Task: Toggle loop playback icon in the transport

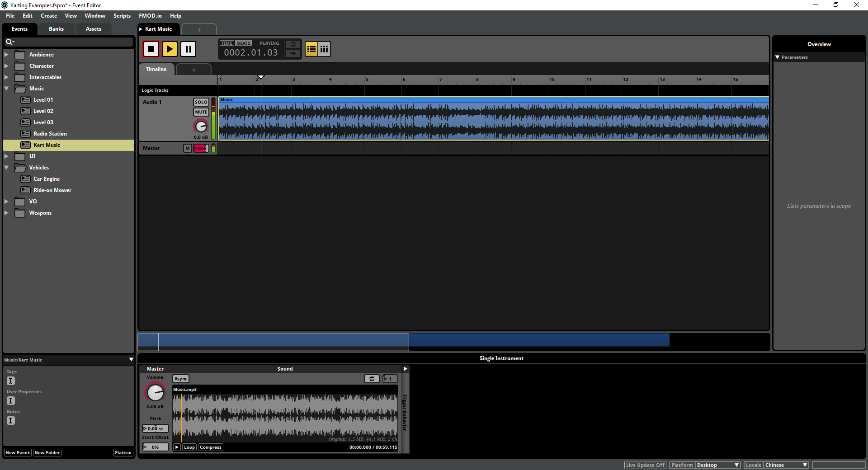Action: (x=293, y=44)
